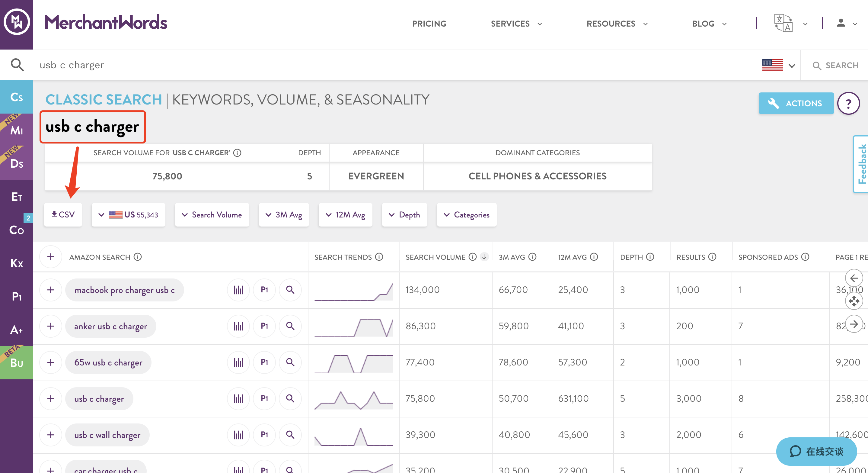Viewport: 868px width, 473px height.
Task: Open the A+ sidebar tool
Action: [x=17, y=330]
